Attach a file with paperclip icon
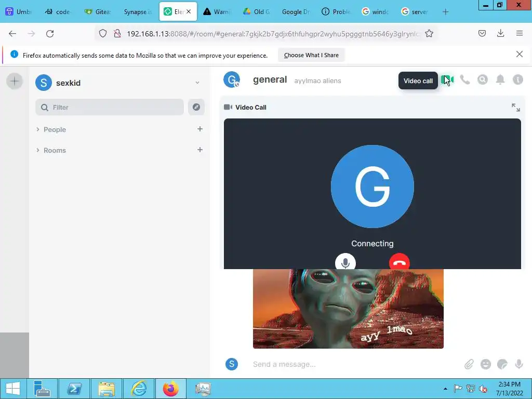This screenshot has width=532, height=399. 469,364
